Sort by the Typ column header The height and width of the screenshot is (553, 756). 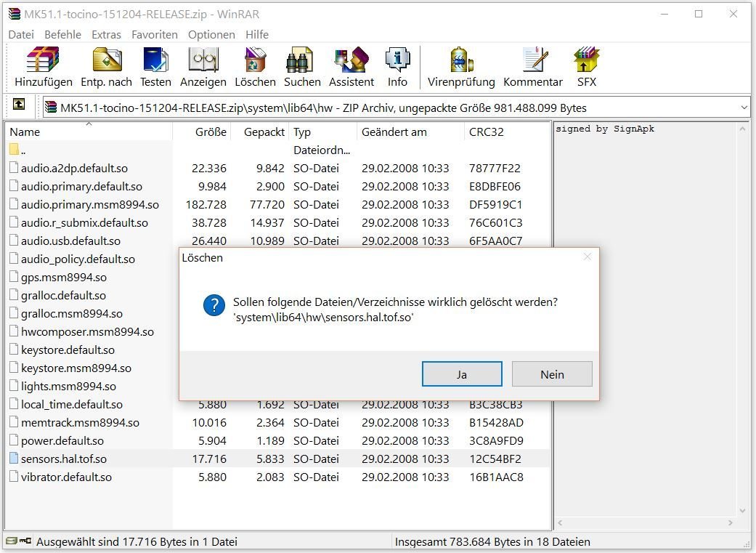323,132
